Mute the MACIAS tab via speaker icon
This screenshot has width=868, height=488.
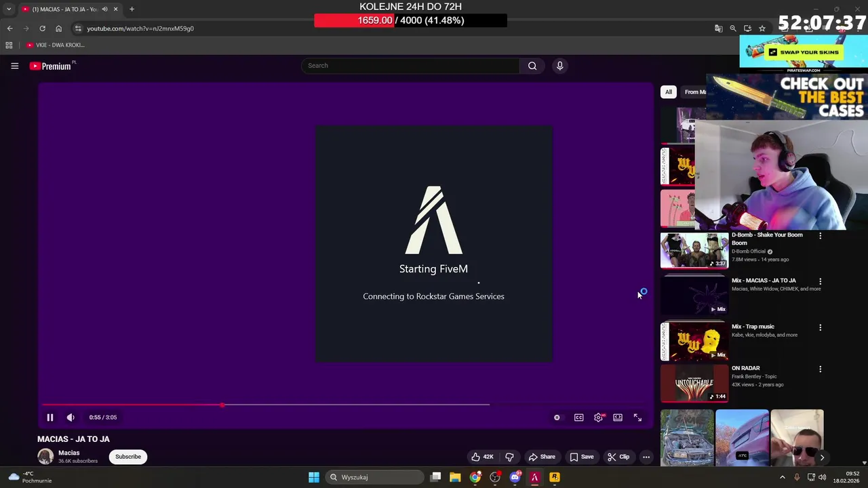(104, 9)
